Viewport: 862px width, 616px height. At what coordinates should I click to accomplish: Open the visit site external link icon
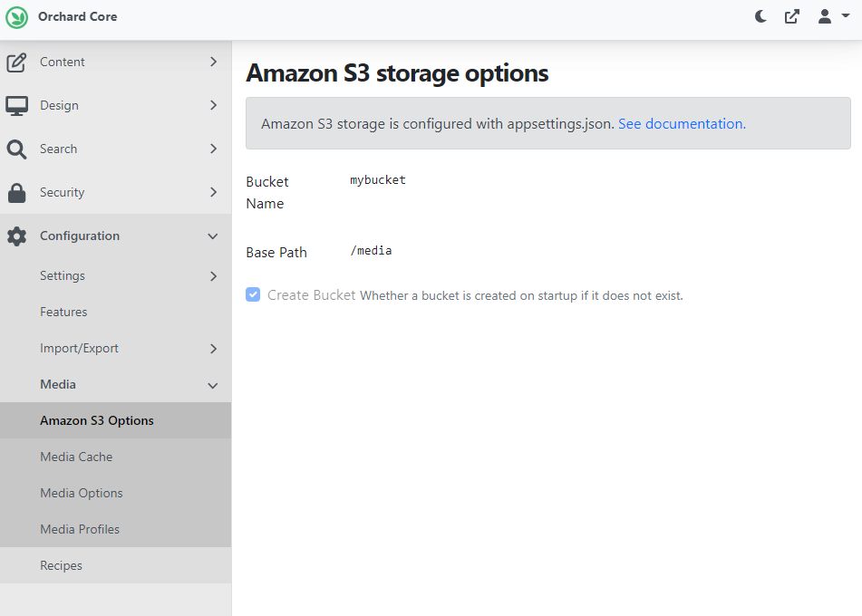tap(791, 16)
